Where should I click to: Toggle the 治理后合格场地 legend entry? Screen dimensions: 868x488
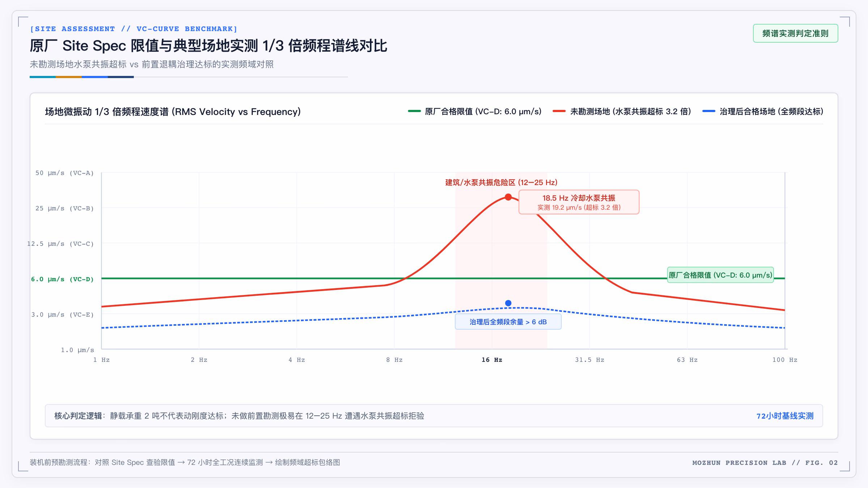pos(763,111)
